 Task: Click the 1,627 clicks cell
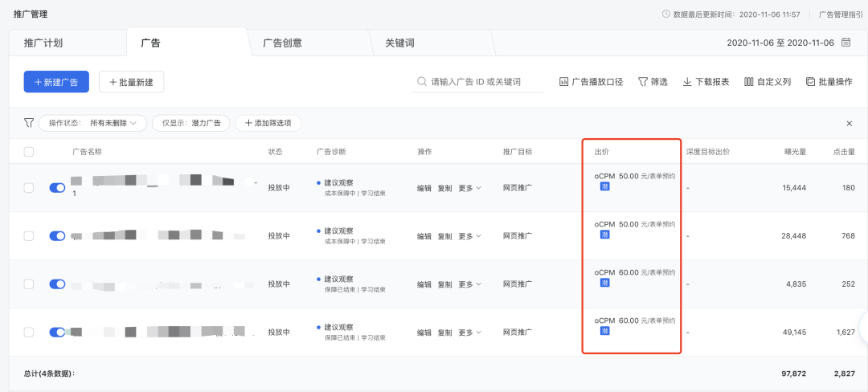pos(845,333)
